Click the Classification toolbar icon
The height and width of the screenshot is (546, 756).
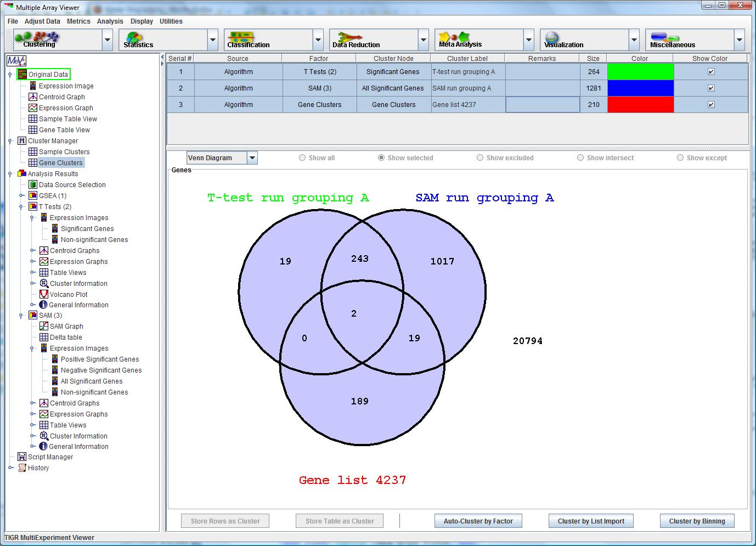242,38
